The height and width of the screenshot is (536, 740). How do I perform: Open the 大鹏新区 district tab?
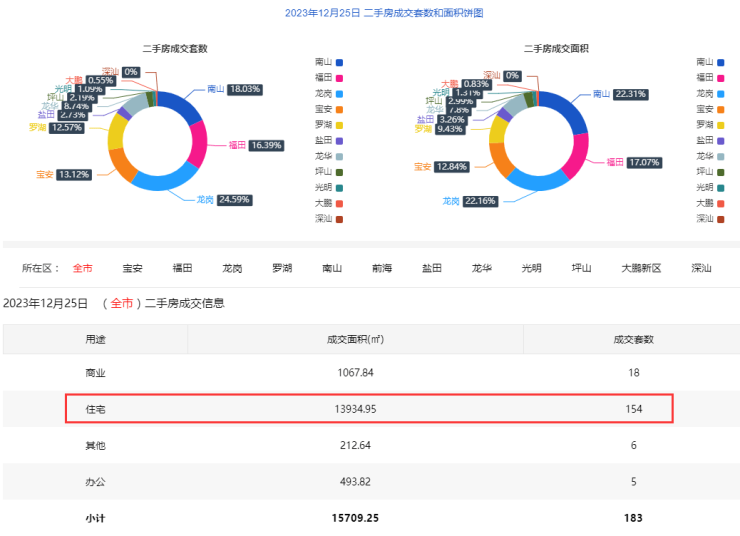(641, 268)
